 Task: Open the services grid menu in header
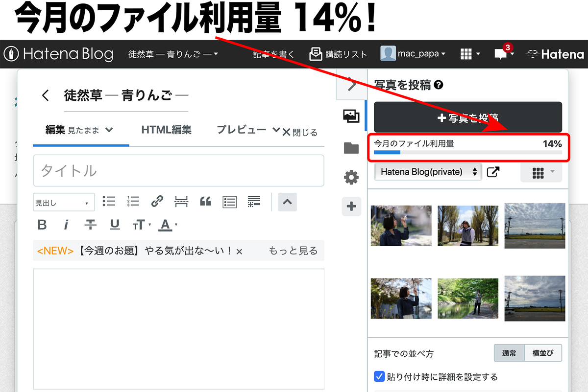click(469, 54)
